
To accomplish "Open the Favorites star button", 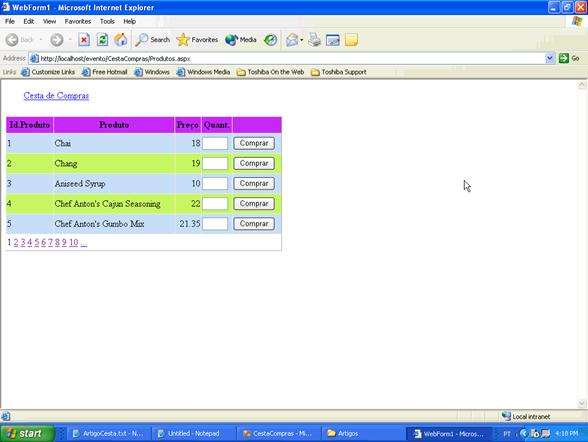I will 197,39.
